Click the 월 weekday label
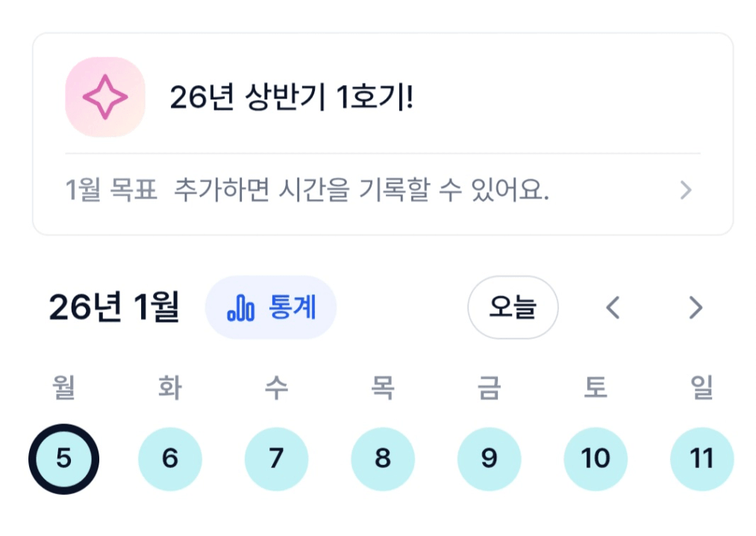The image size is (756, 536). click(63, 388)
